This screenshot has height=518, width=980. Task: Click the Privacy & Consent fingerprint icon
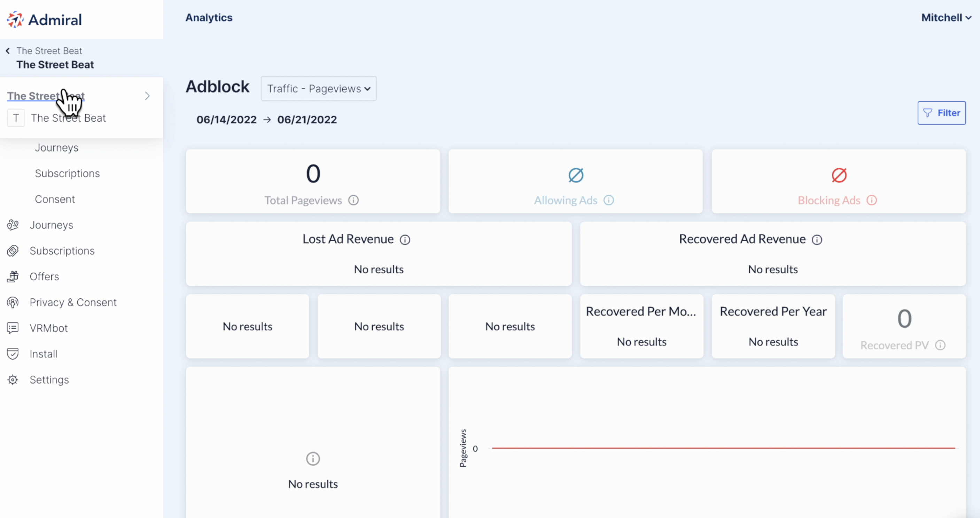click(13, 303)
